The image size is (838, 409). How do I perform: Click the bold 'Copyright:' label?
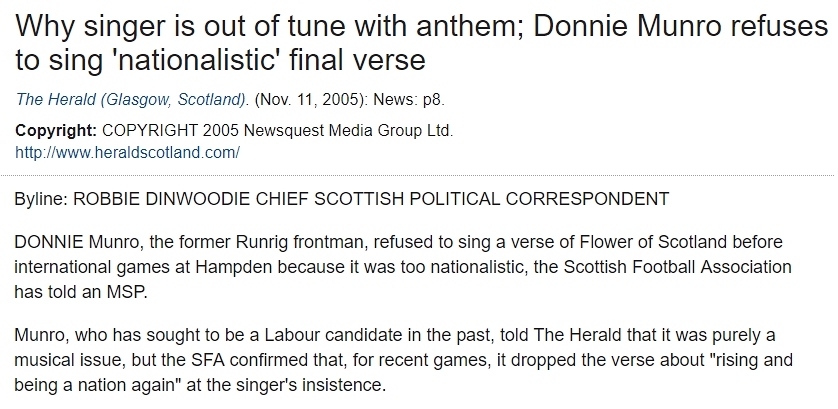coord(56,130)
